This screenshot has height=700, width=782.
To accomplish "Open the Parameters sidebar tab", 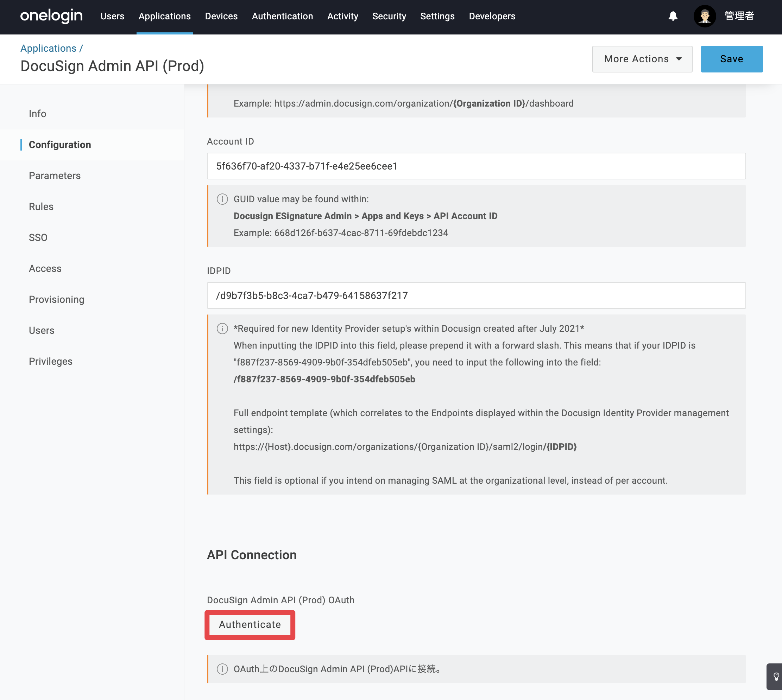I will click(x=55, y=176).
